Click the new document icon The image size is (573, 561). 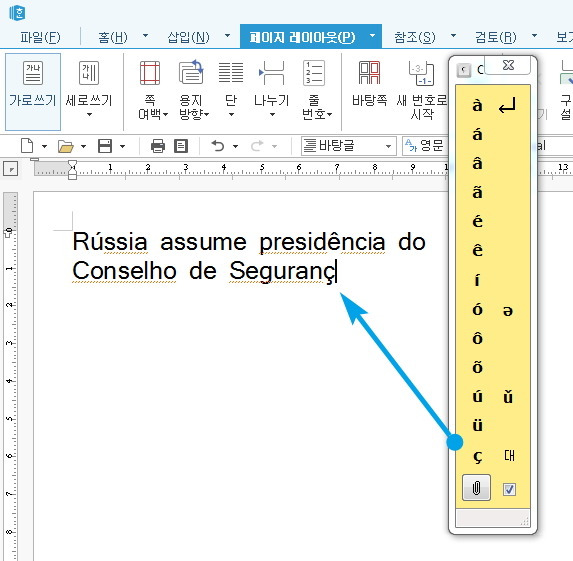tap(27, 146)
